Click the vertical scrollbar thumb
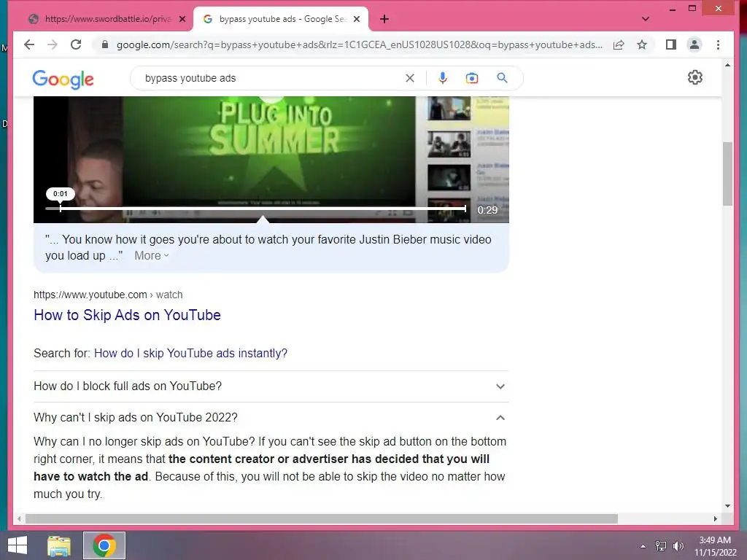747x560 pixels. (727, 174)
